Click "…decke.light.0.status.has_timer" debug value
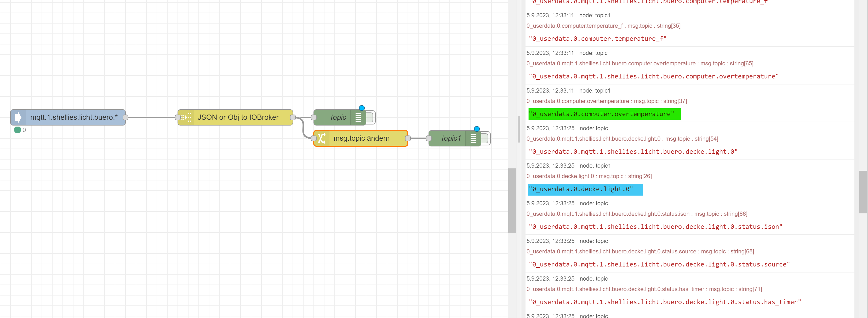Image resolution: width=868 pixels, height=318 pixels. [x=665, y=302]
